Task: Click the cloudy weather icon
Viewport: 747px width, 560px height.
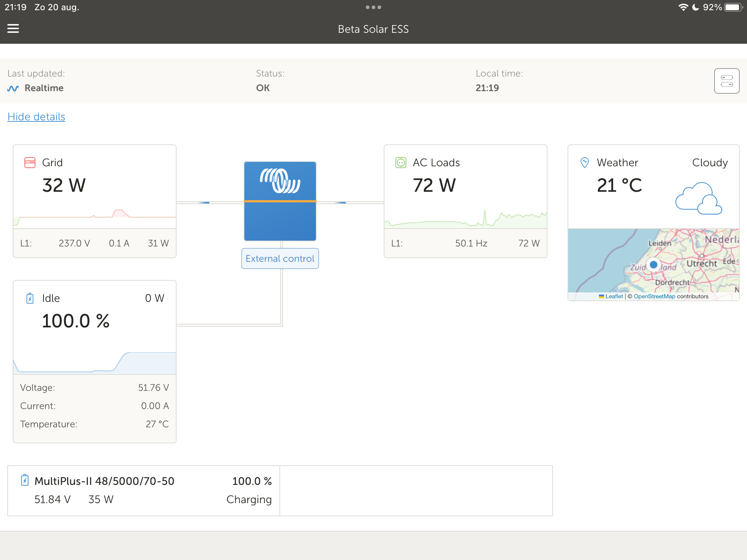Action: pyautogui.click(x=698, y=199)
